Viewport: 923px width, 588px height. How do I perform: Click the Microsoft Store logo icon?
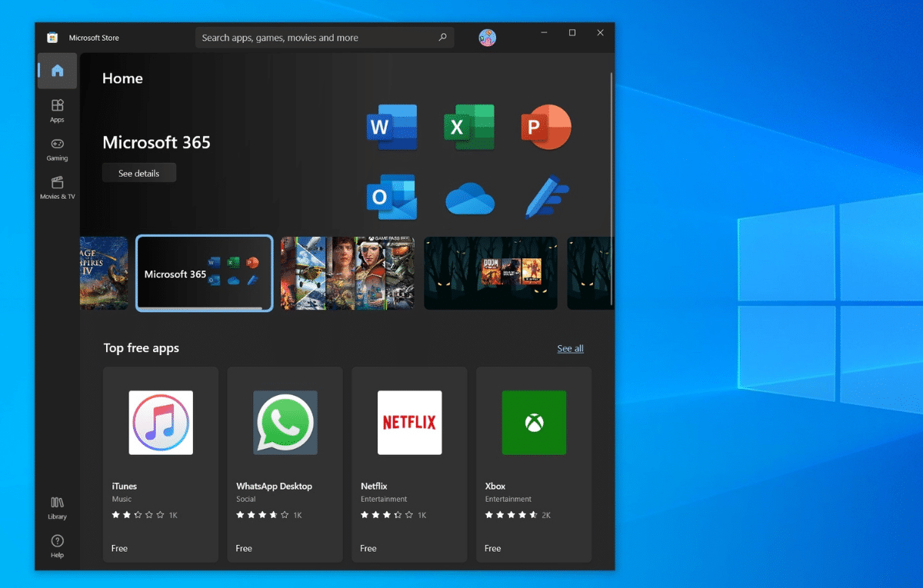tap(52, 38)
